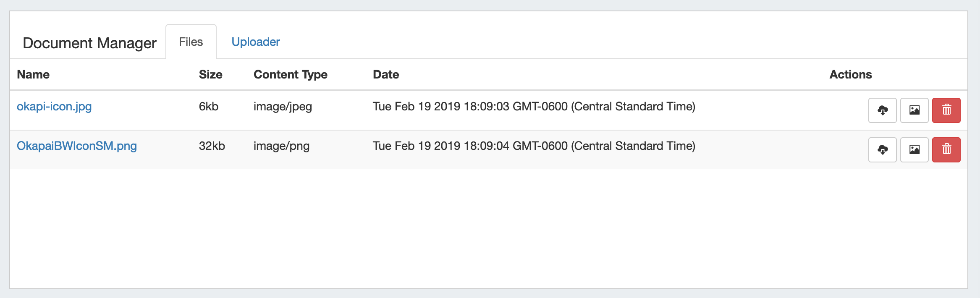Delete OkapaiBWIconSM.png with the red trash button

pos(946,150)
